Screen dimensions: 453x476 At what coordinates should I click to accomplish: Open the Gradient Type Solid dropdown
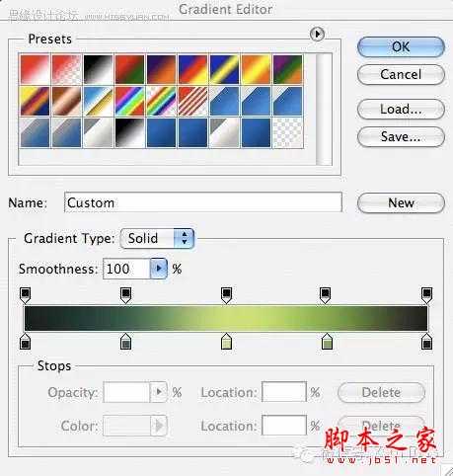157,238
